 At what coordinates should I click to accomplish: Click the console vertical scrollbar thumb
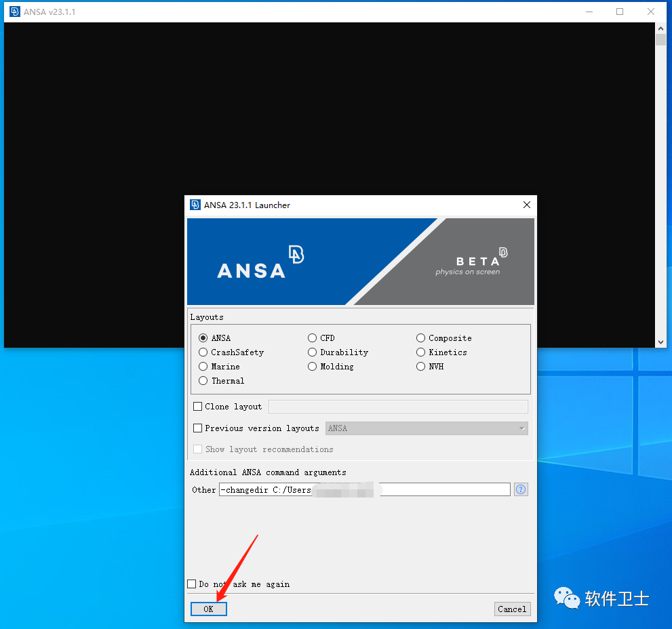pos(660,40)
